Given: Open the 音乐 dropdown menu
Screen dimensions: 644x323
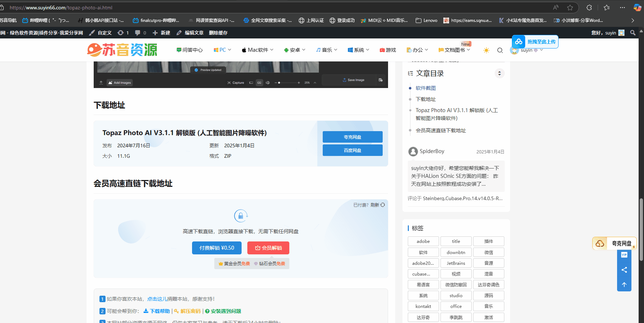Looking at the screenshot, I should (327, 50).
